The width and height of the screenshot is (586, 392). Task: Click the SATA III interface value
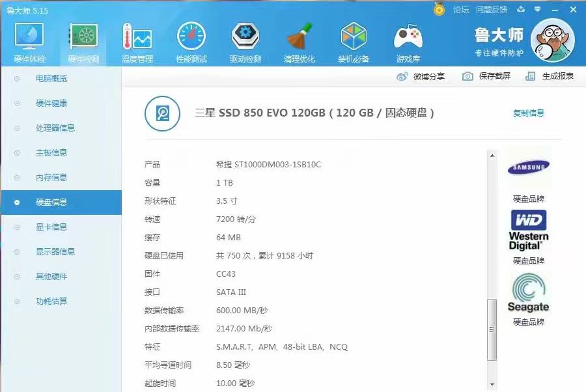click(231, 292)
